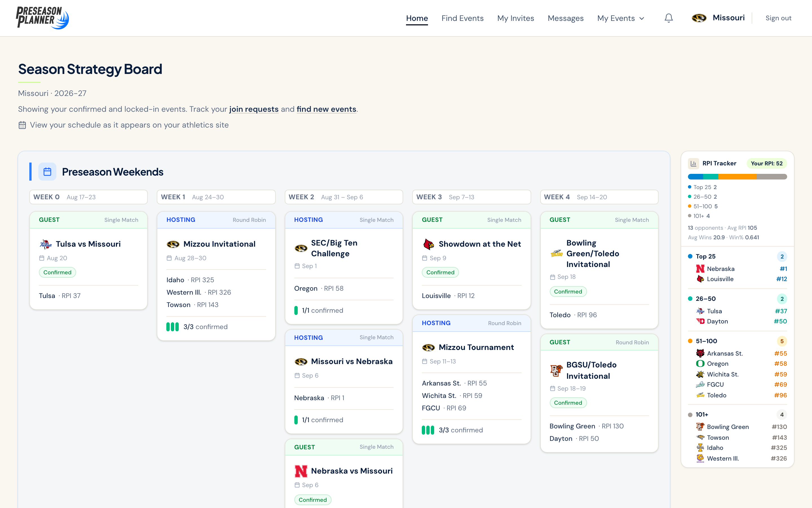812x508 pixels.
Task: Click the calendar icon beside athletics site link
Action: tap(22, 125)
